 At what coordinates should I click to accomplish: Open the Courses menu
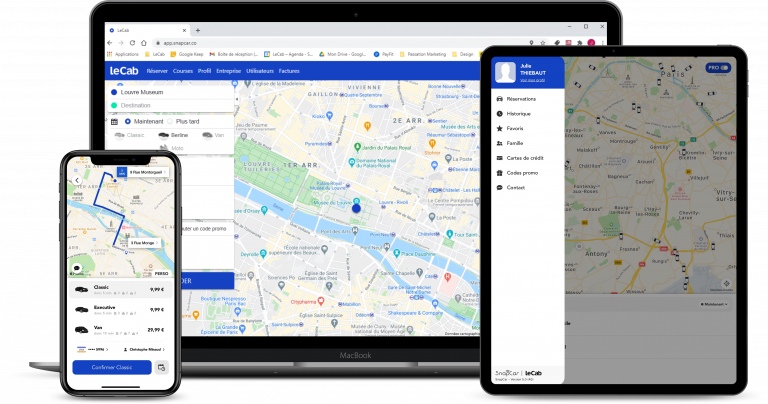point(183,71)
